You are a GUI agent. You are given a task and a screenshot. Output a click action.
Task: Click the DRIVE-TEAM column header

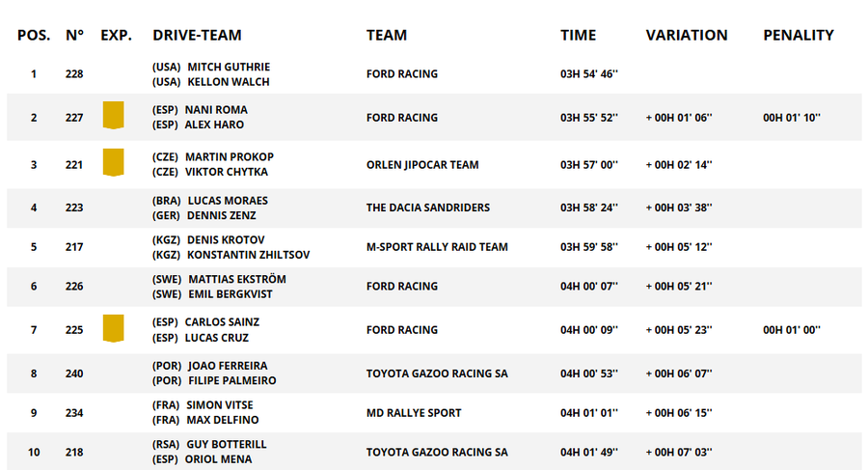coord(197,35)
